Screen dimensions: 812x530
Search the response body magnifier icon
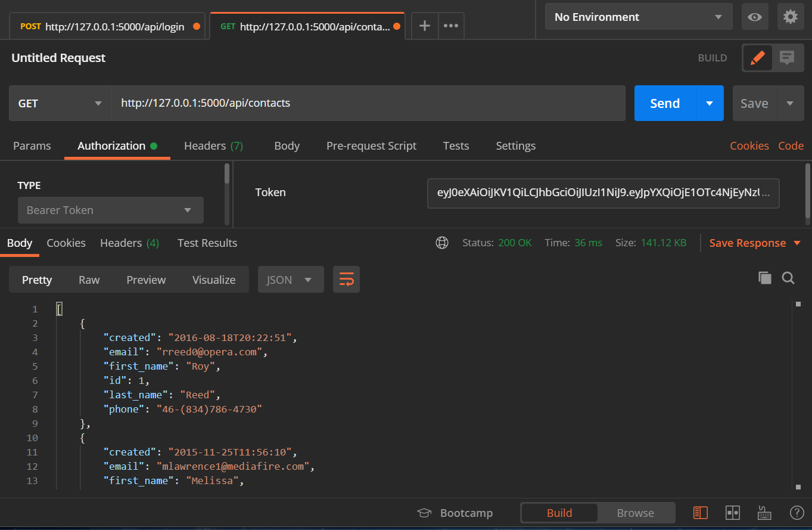[788, 278]
